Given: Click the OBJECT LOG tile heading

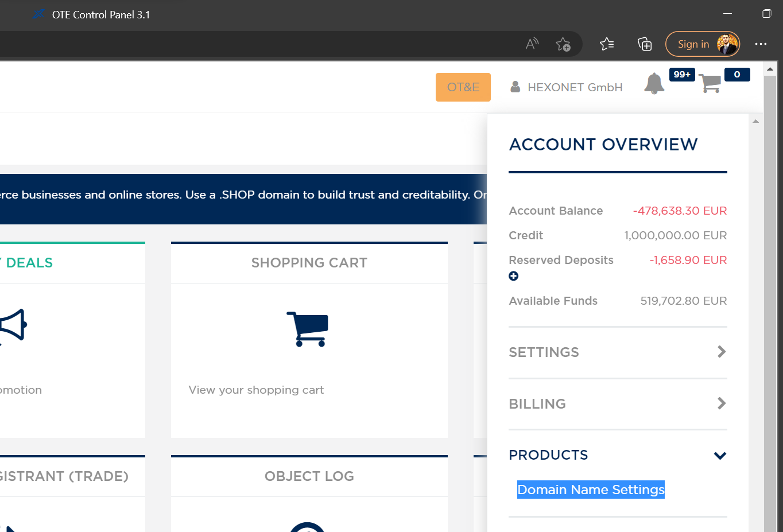Looking at the screenshot, I should tap(309, 476).
